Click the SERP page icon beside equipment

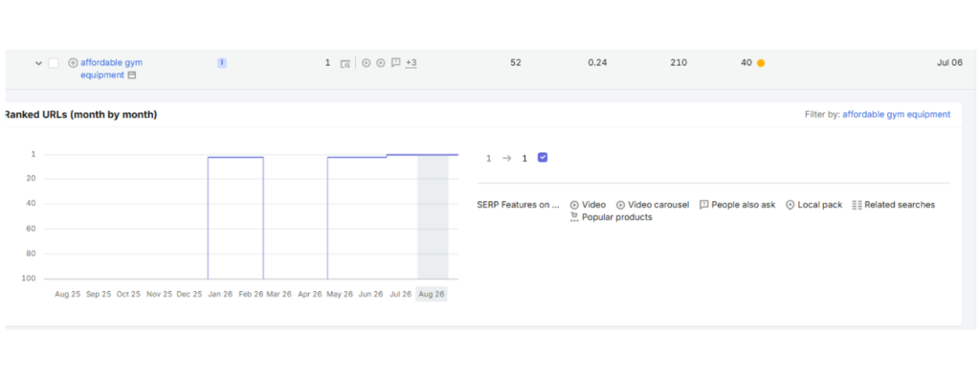click(132, 75)
